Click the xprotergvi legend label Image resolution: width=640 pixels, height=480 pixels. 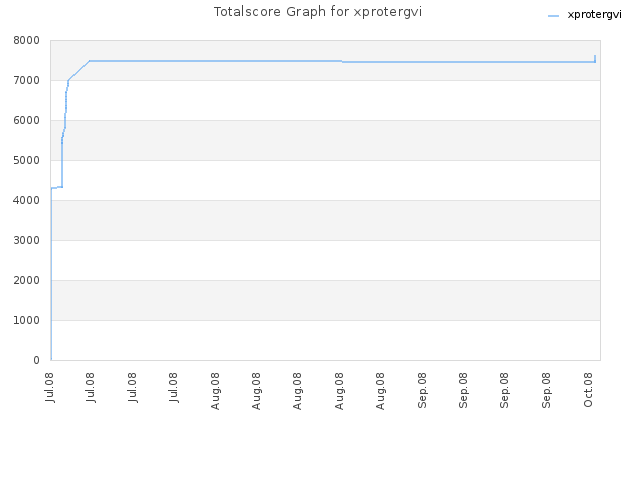[594, 15]
